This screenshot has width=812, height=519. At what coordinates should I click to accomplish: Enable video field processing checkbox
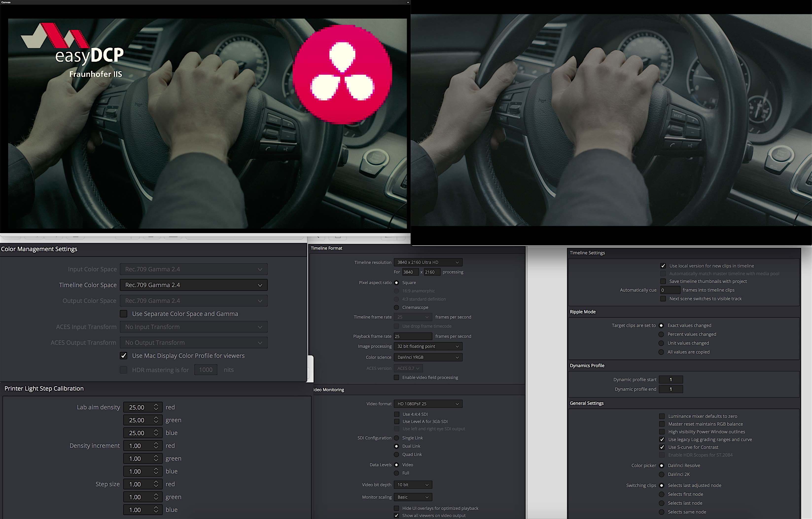[x=397, y=378]
